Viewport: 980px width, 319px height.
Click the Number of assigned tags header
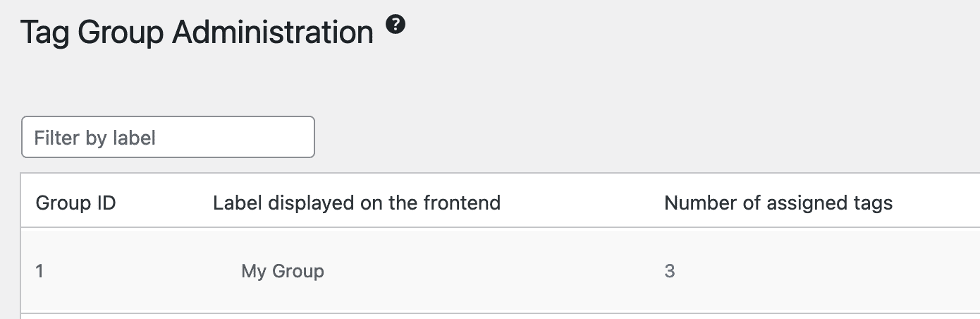click(x=778, y=203)
